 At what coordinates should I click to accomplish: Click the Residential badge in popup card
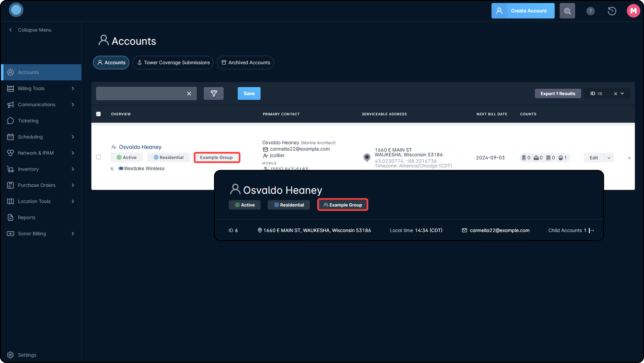[289, 205]
